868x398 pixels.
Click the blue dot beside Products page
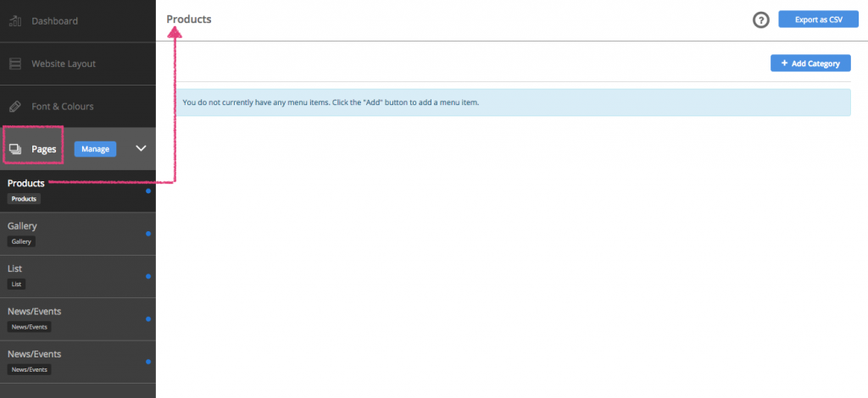click(x=148, y=191)
